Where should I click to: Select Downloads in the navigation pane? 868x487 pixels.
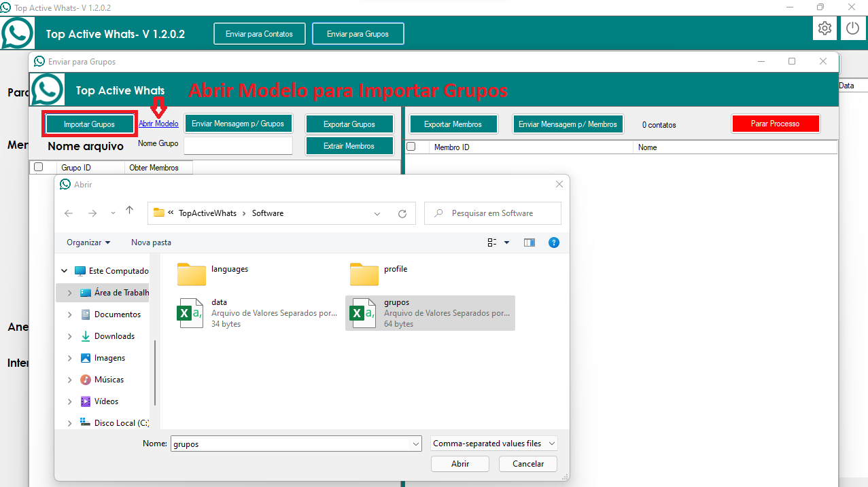click(115, 336)
